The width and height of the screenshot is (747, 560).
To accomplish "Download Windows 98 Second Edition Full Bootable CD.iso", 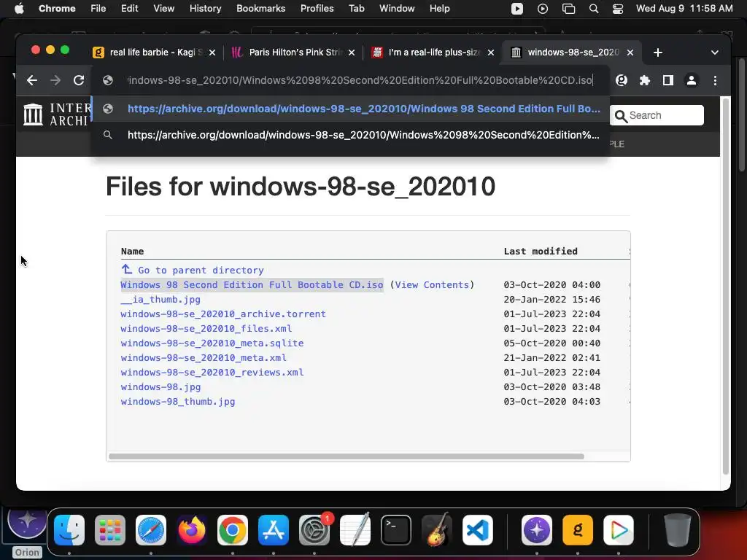I will (x=252, y=285).
